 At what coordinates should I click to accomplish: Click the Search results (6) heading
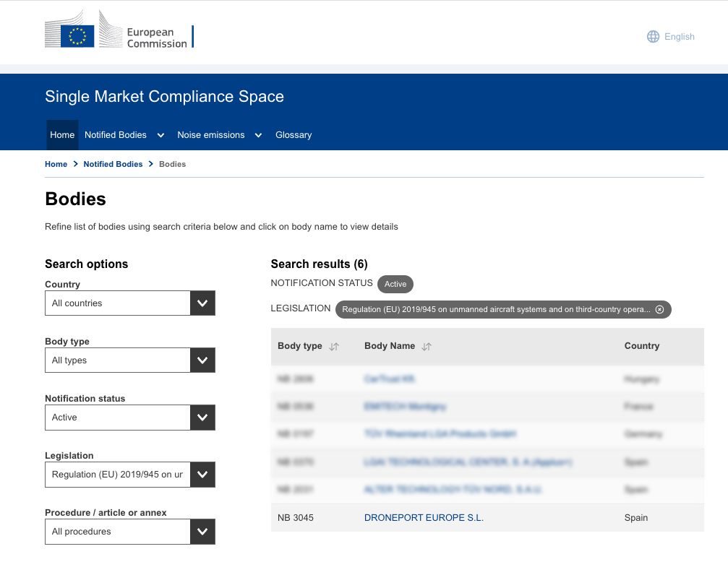click(x=319, y=264)
